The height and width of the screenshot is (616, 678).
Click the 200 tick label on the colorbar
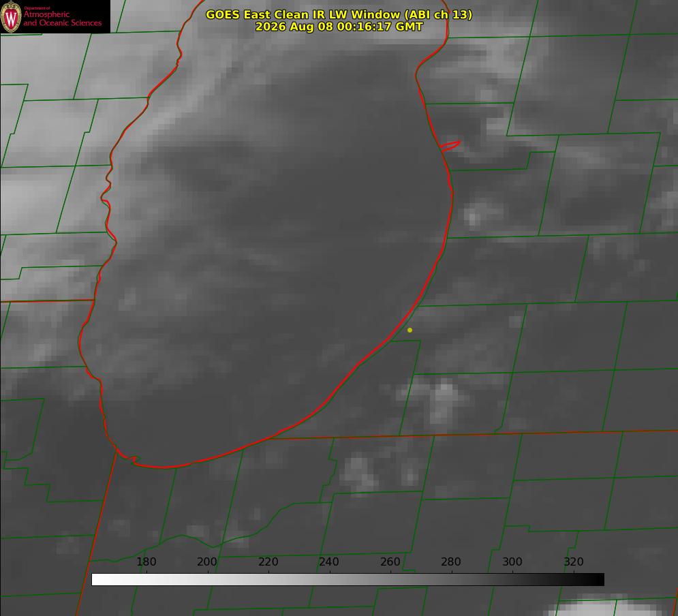pyautogui.click(x=207, y=561)
